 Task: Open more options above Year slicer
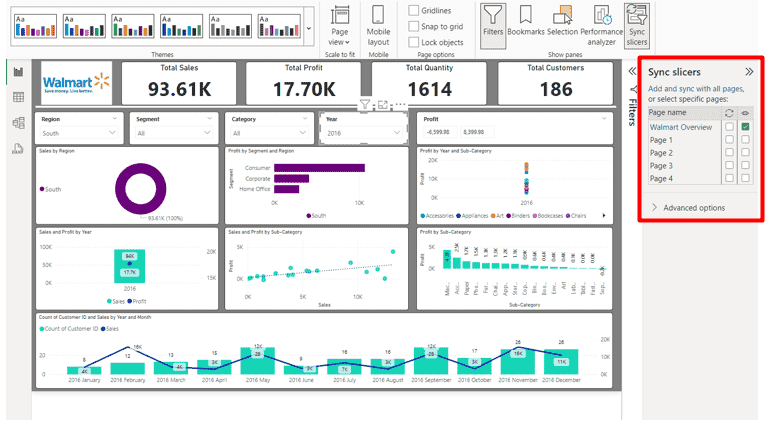[x=400, y=104]
